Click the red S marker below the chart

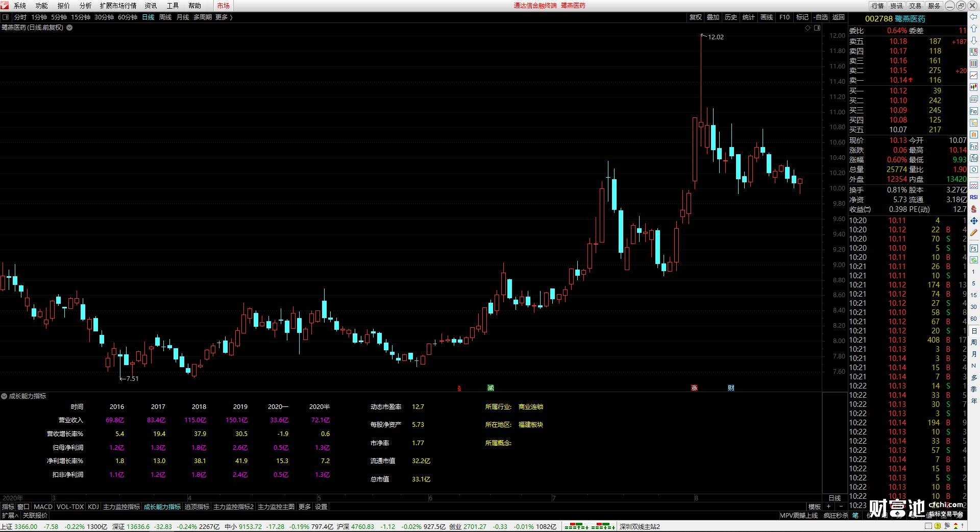pyautogui.click(x=459, y=388)
